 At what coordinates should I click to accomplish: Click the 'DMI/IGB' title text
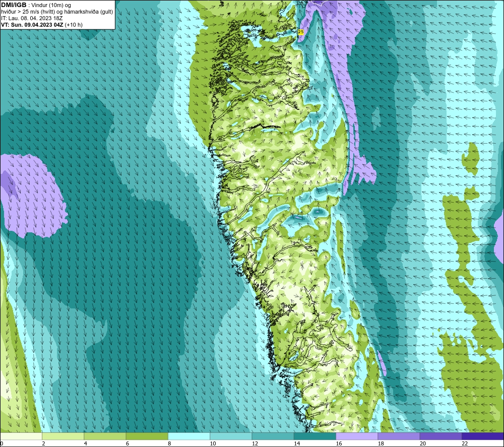(x=14, y=5)
